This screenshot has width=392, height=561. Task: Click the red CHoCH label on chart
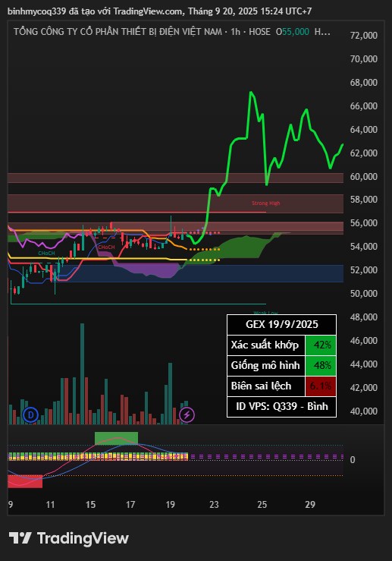coord(106,247)
